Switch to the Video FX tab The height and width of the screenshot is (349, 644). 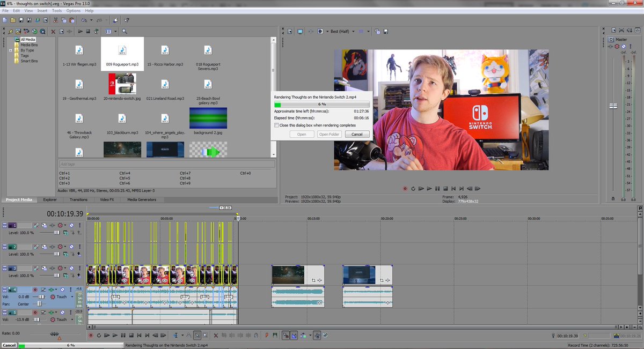[107, 199]
